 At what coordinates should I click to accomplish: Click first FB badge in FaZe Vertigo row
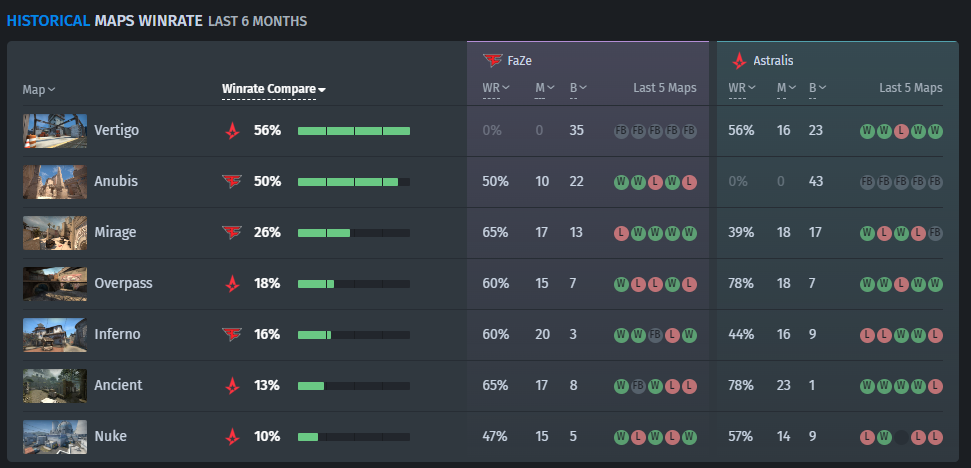click(621, 131)
